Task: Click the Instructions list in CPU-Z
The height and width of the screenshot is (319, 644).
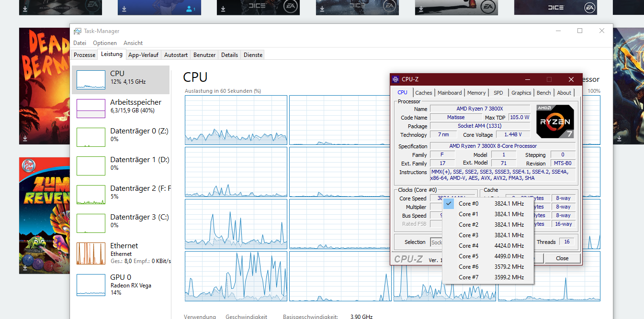Action: pyautogui.click(x=503, y=175)
